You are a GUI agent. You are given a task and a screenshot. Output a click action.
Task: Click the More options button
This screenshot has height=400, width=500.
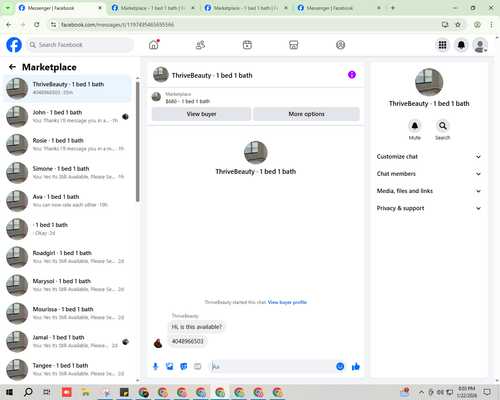click(x=306, y=114)
